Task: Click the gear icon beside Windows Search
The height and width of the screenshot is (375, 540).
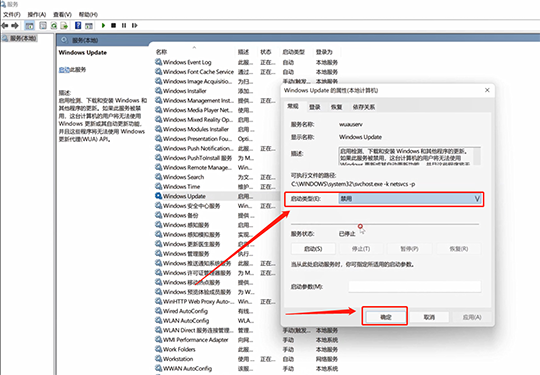Action: [158, 177]
